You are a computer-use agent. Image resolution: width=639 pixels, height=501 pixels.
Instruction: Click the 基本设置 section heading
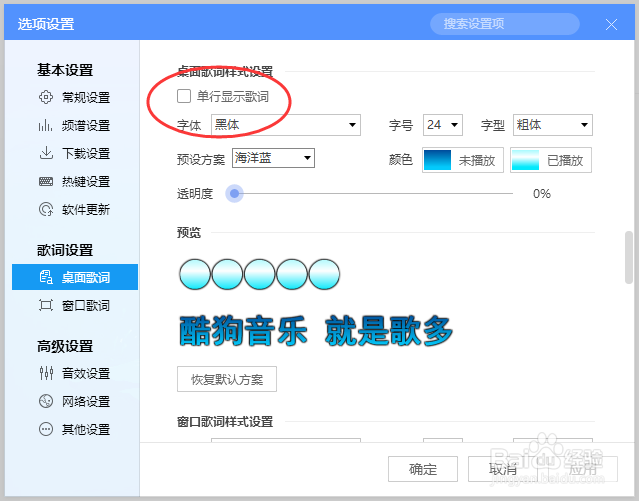65,70
